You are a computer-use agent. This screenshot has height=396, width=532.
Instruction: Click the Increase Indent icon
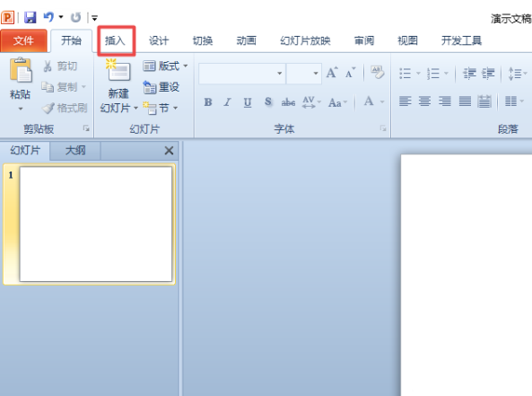click(x=488, y=73)
